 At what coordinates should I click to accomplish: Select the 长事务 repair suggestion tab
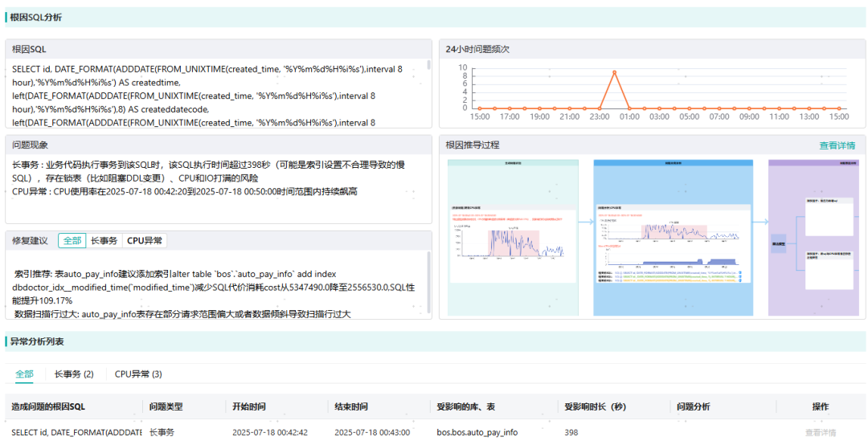(x=104, y=241)
